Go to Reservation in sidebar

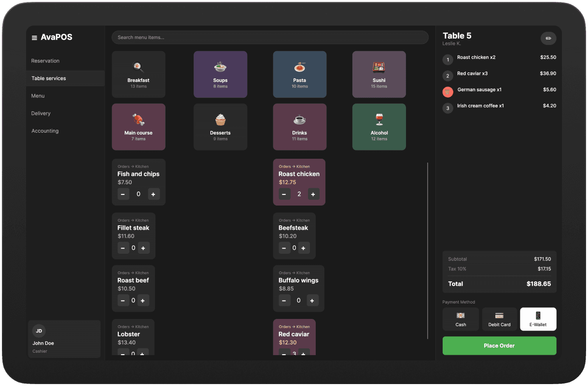click(x=45, y=61)
